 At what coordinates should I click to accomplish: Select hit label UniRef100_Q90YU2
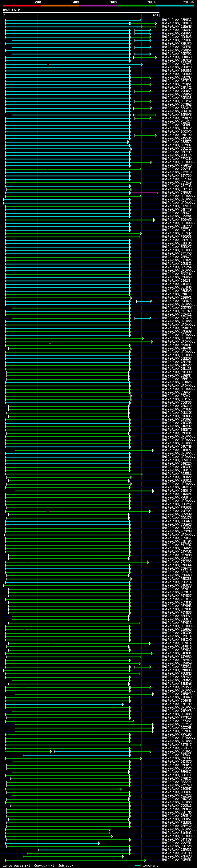(x=177, y=169)
